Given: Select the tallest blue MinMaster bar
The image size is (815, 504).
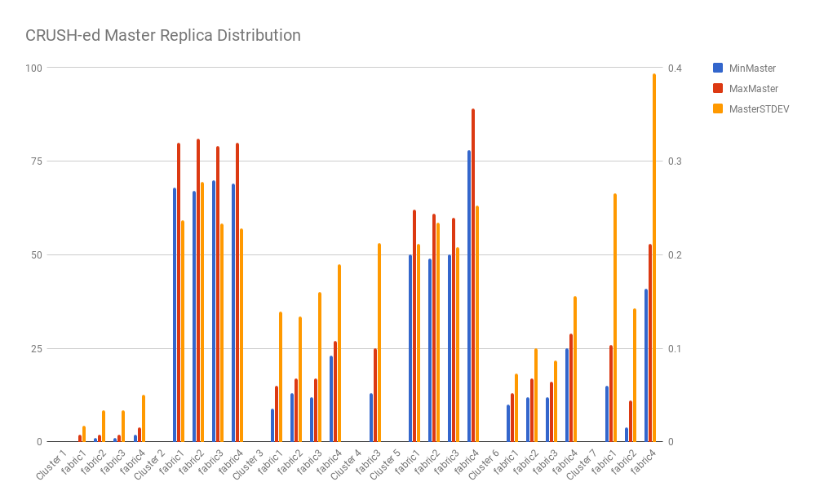Looking at the screenshot, I should tap(468, 296).
